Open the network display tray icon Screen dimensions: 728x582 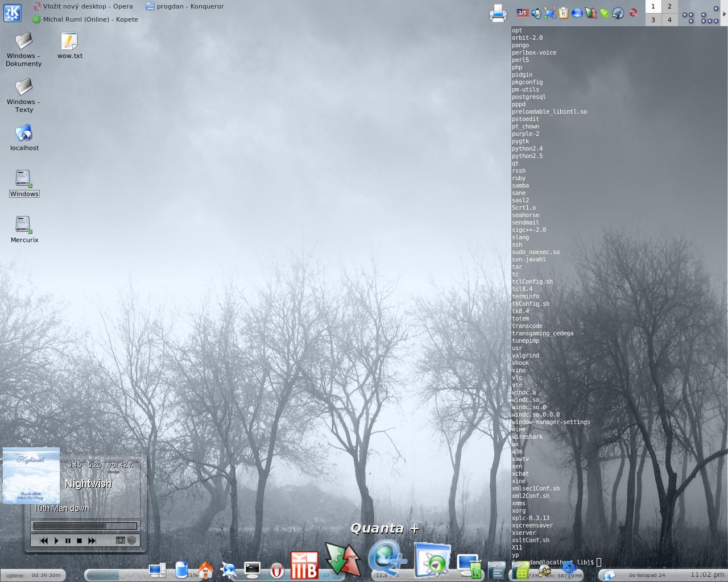point(550,13)
